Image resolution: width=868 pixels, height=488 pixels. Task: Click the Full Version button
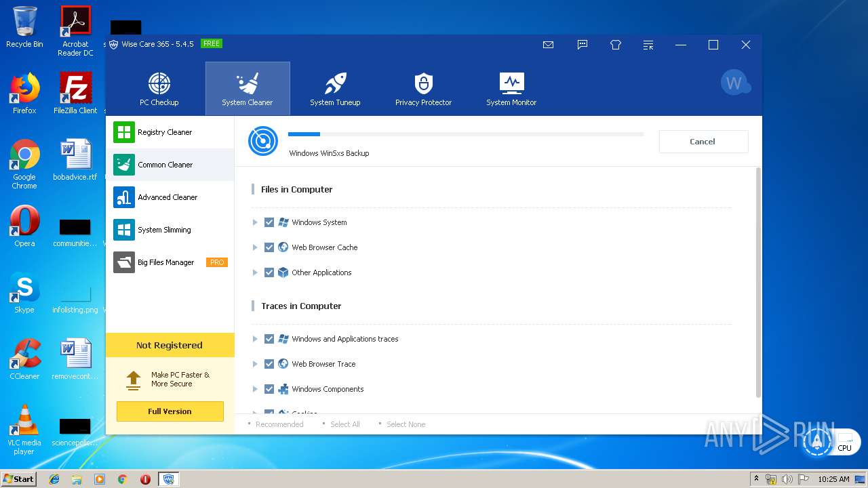(170, 411)
